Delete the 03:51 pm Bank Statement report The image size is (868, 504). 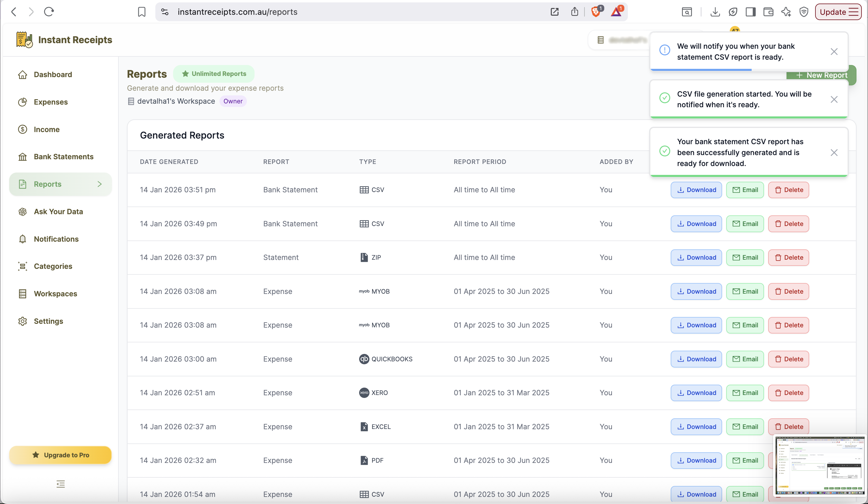pyautogui.click(x=789, y=190)
